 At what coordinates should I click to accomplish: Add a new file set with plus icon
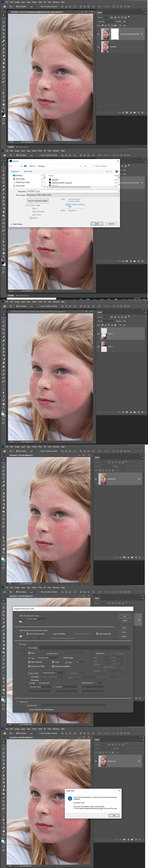(x=23, y=651)
